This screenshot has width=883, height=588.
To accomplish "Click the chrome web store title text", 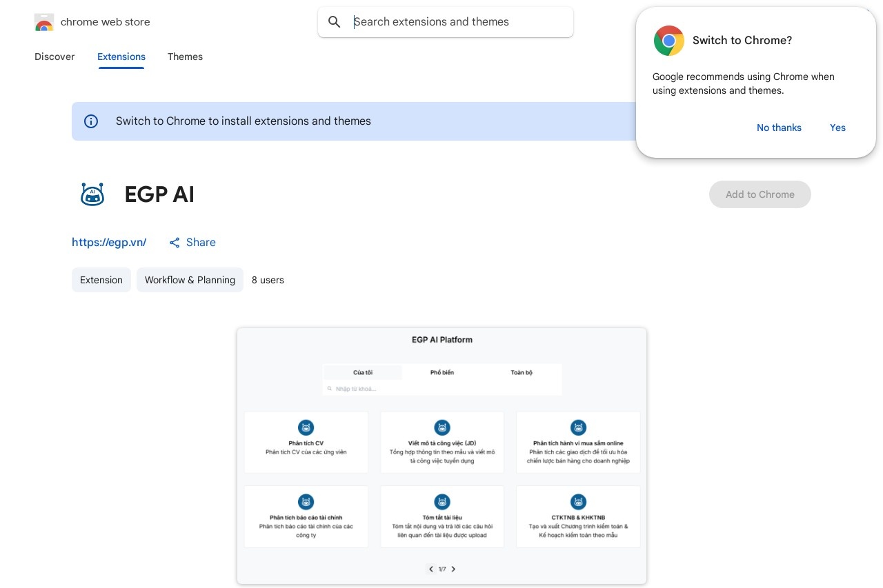I will (x=106, y=22).
